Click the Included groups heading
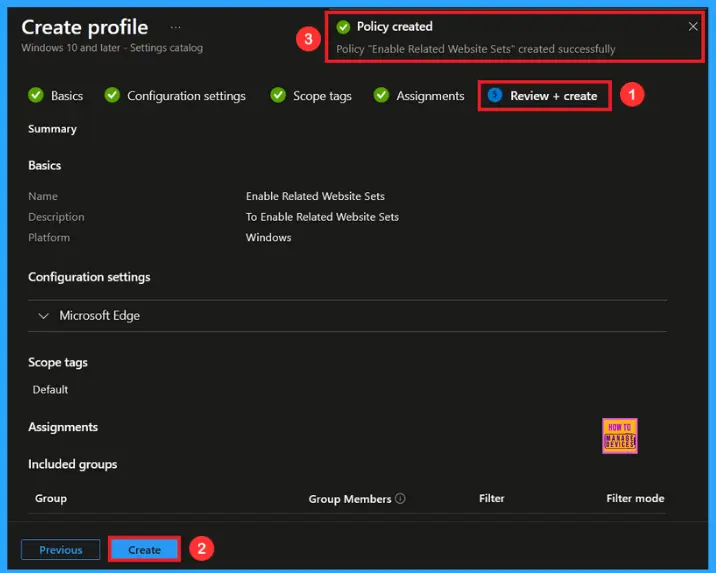The width and height of the screenshot is (716, 573). 73,464
